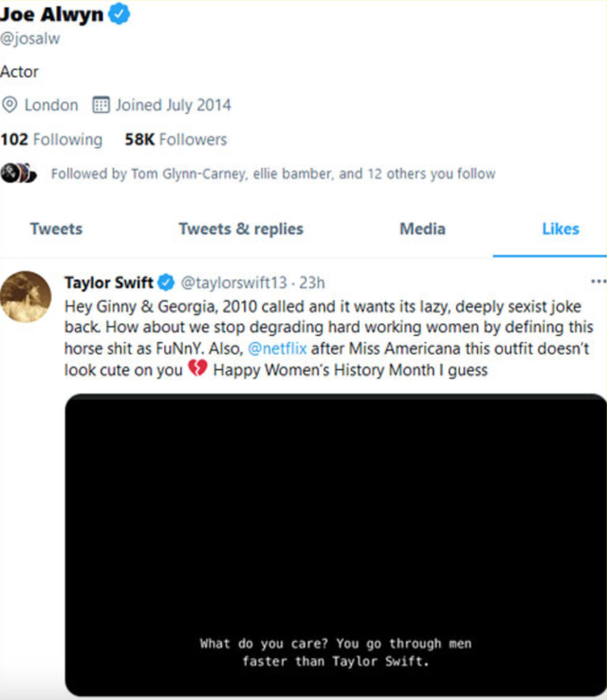Click Taylor Swift's verified badge in tweet
Image resolution: width=607 pixels, height=700 pixels.
coord(166,283)
